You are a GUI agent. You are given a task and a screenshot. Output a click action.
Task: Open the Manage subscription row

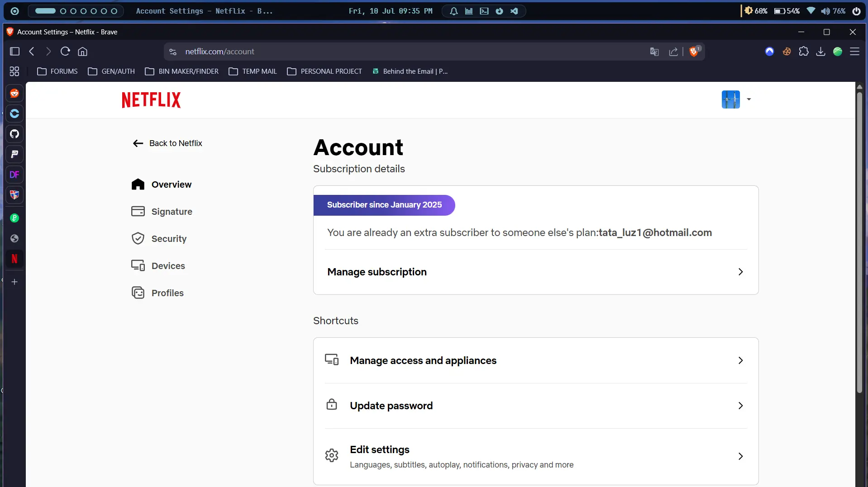pyautogui.click(x=536, y=272)
